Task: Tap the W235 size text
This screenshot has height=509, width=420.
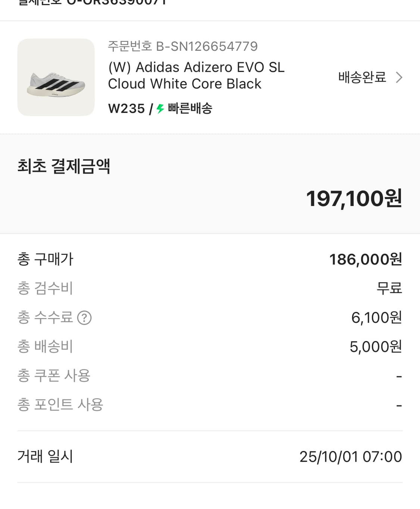Action: [x=126, y=109]
